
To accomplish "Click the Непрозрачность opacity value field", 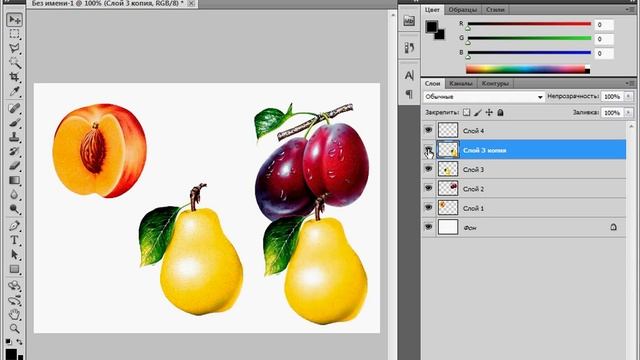I will (612, 96).
